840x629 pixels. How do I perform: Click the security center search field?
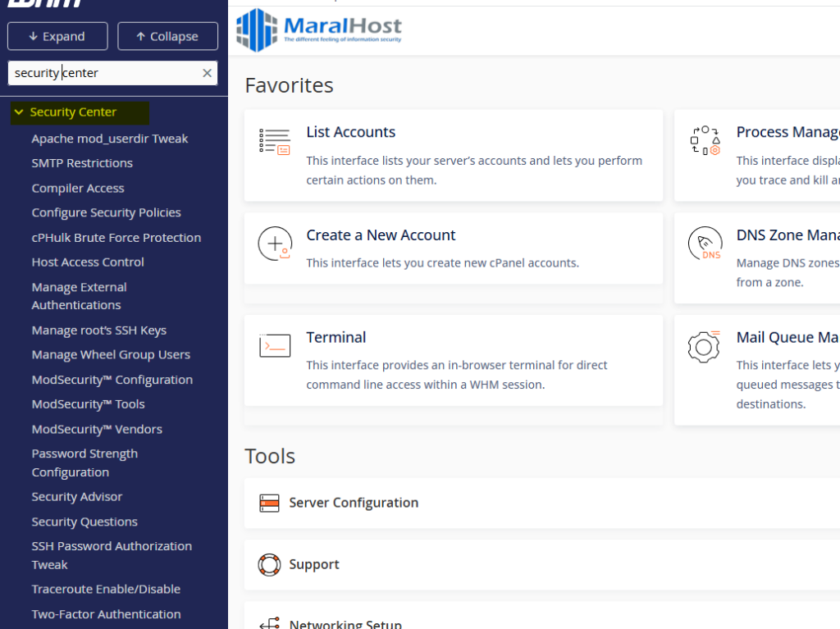tap(103, 73)
